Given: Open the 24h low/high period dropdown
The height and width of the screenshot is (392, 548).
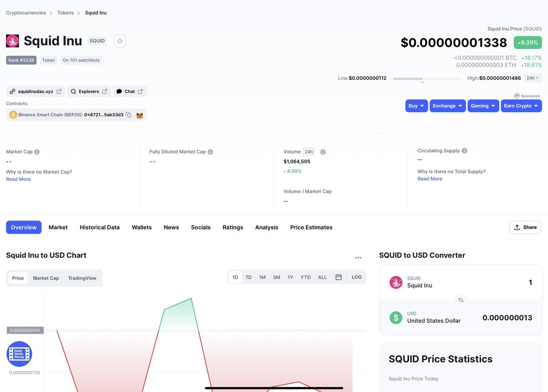Looking at the screenshot, I should pyautogui.click(x=533, y=78).
